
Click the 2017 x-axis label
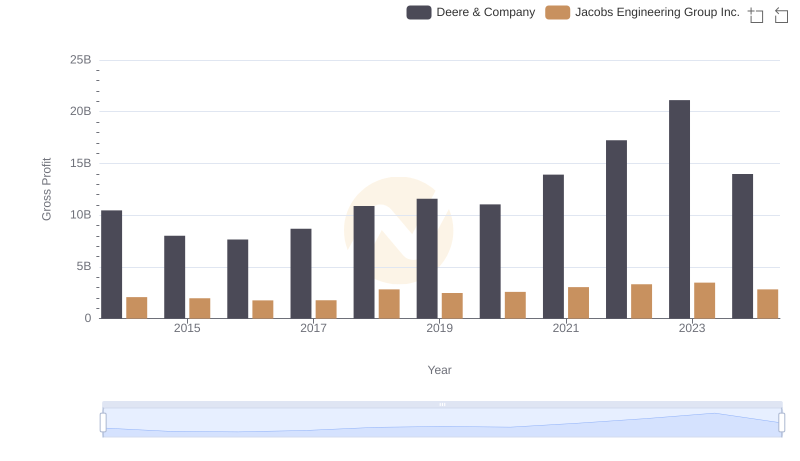(x=313, y=328)
